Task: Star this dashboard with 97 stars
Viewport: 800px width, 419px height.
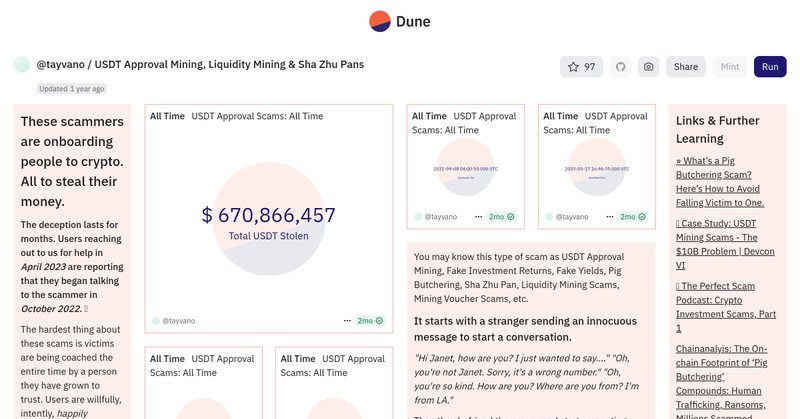Action: tap(581, 67)
